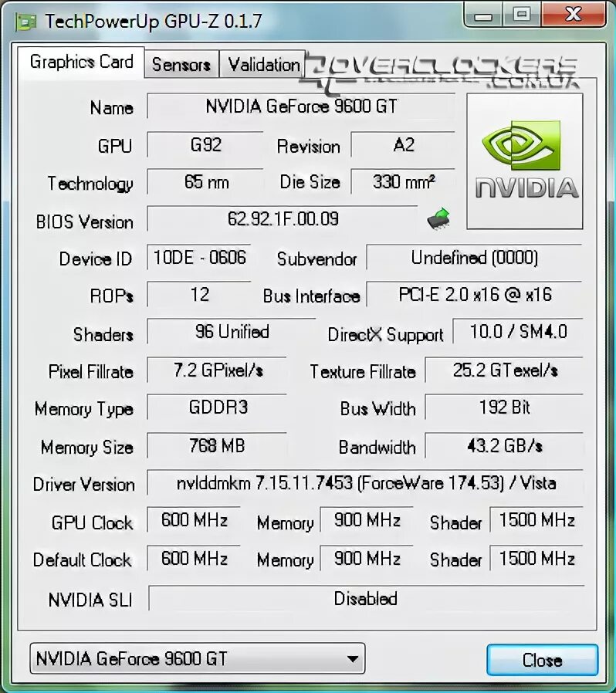Click the Revision field showing A2
The width and height of the screenshot is (616, 693).
(x=403, y=145)
